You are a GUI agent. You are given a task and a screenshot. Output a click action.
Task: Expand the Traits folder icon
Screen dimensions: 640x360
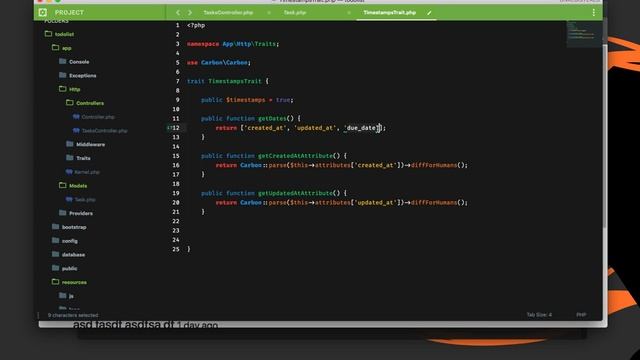[70, 158]
